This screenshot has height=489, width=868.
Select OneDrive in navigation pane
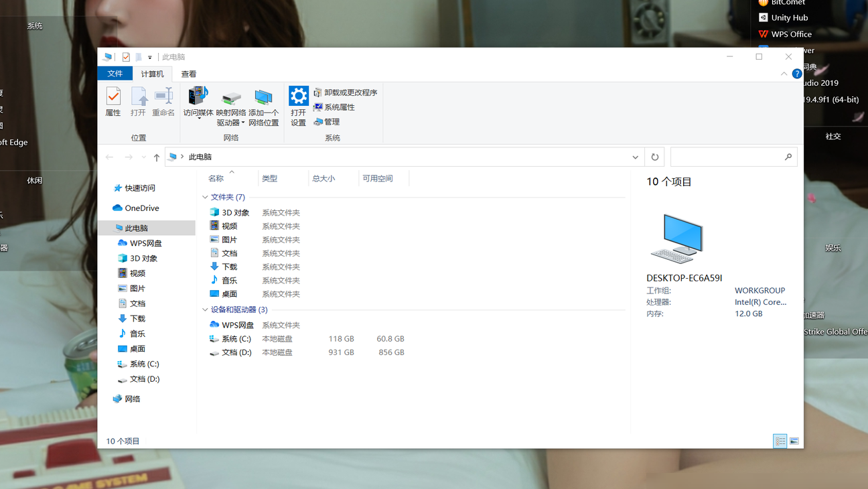click(136, 208)
